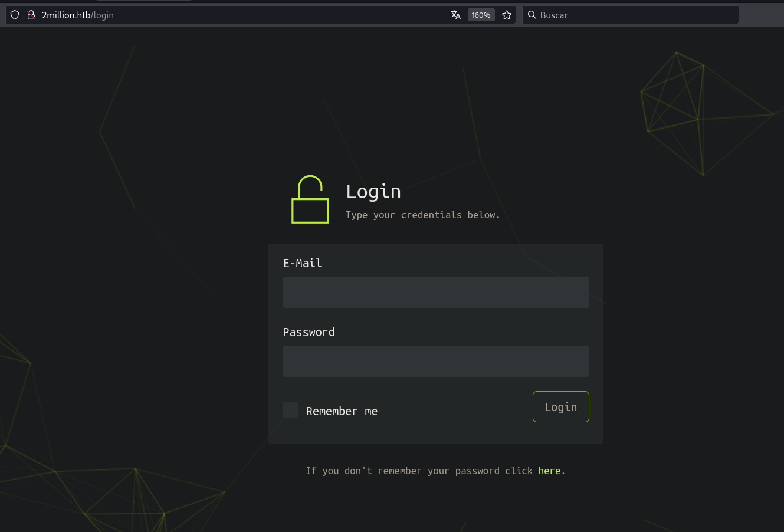The height and width of the screenshot is (532, 784).
Task: Bookmark this page with the star icon
Action: point(507,15)
